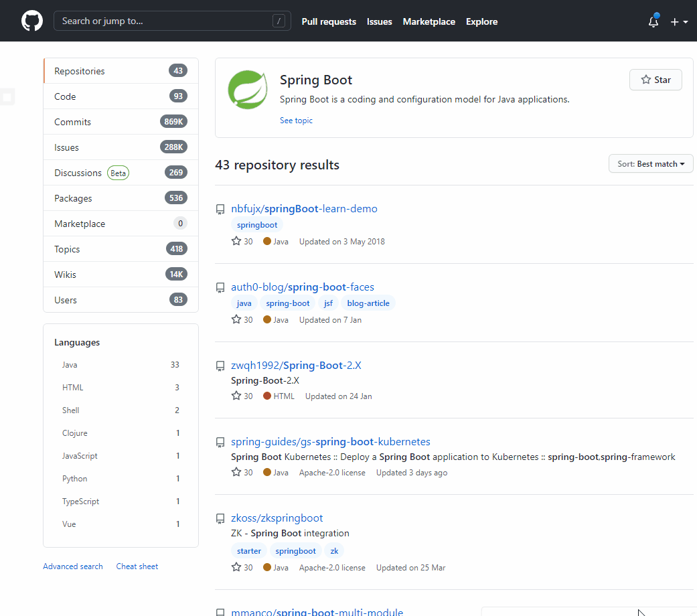Image resolution: width=697 pixels, height=616 pixels.
Task: Filter results by Shell language
Action: click(x=121, y=410)
